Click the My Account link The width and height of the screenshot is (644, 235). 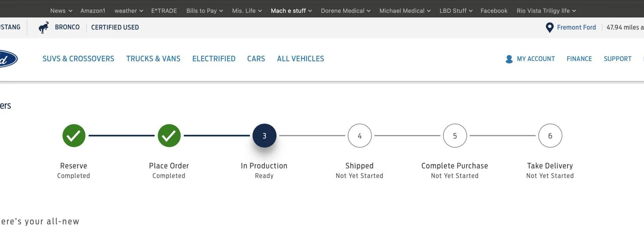536,59
